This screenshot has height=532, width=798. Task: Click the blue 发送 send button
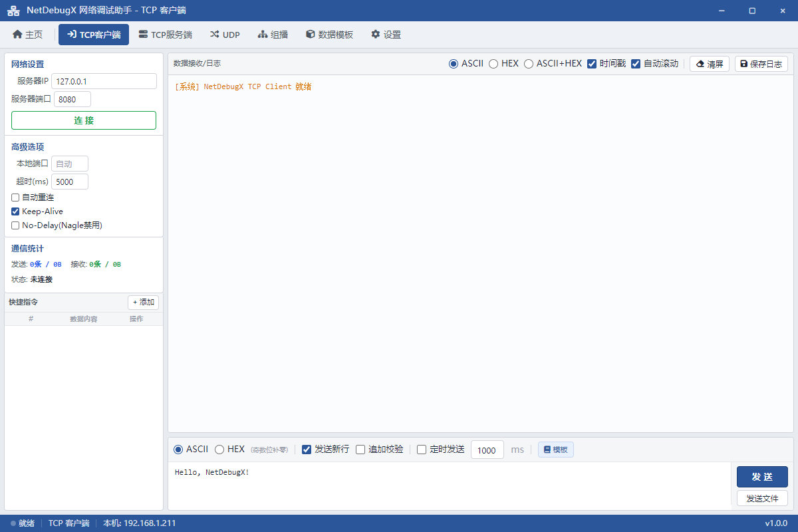point(762,477)
